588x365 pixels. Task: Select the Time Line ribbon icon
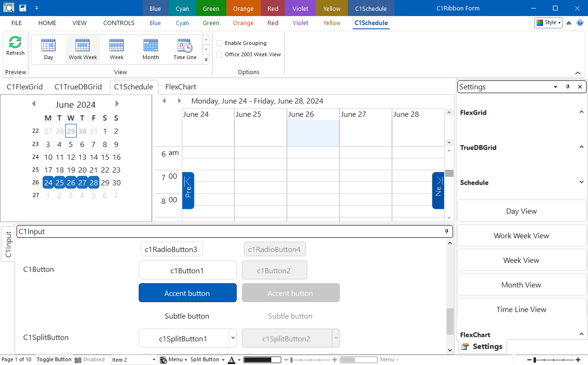[185, 45]
